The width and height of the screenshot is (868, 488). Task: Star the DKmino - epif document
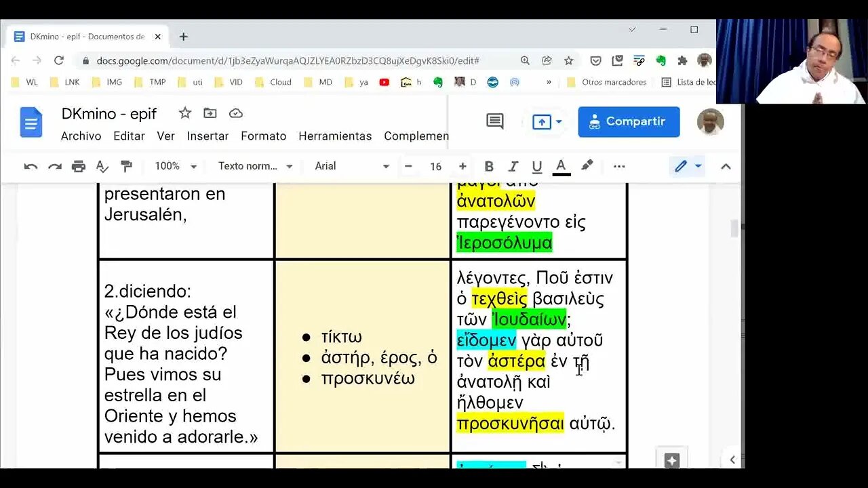pyautogui.click(x=184, y=113)
